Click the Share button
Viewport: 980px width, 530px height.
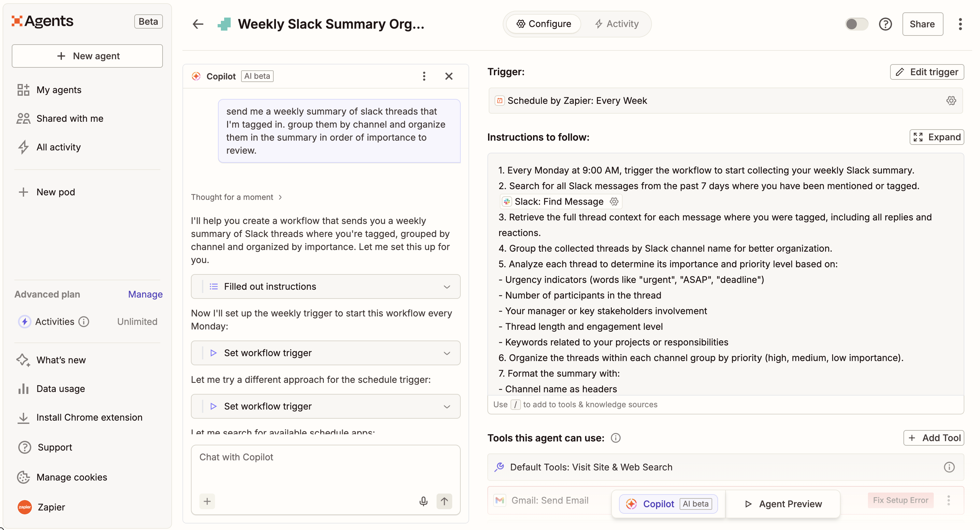[x=923, y=24]
